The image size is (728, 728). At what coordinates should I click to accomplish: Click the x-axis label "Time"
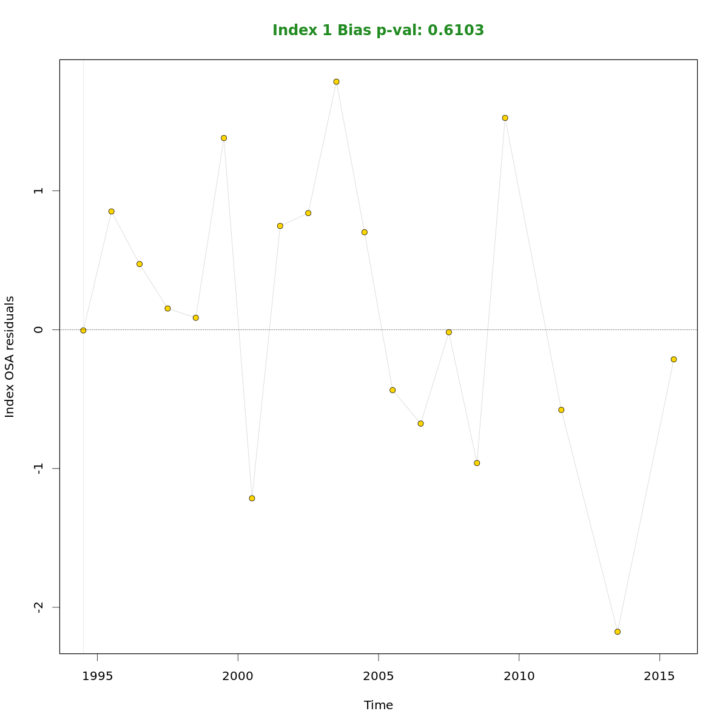tap(379, 705)
